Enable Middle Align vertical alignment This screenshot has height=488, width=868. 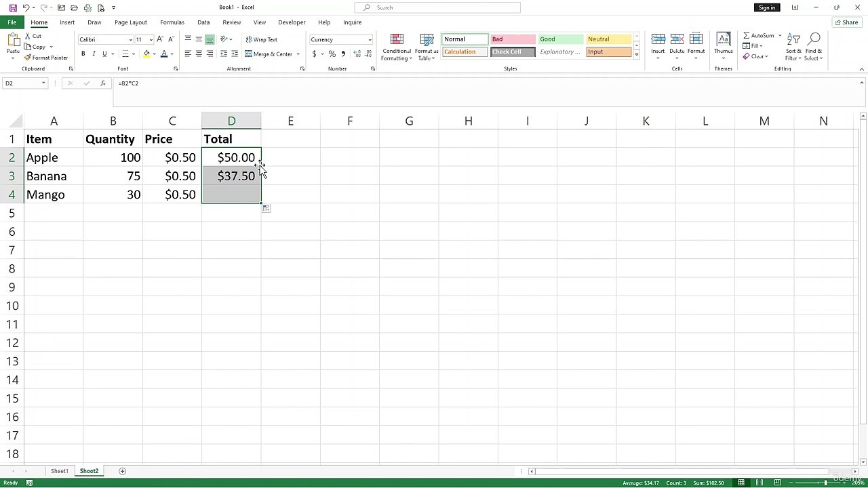click(x=199, y=39)
